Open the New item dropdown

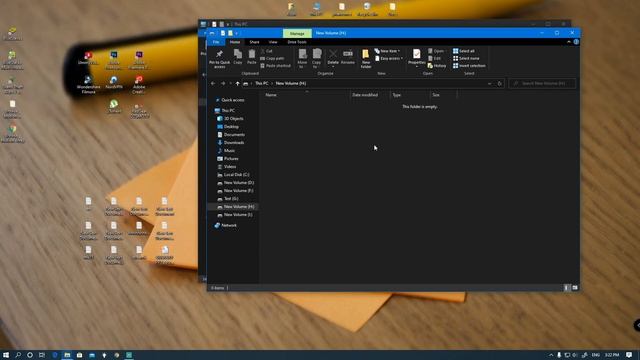(387, 51)
